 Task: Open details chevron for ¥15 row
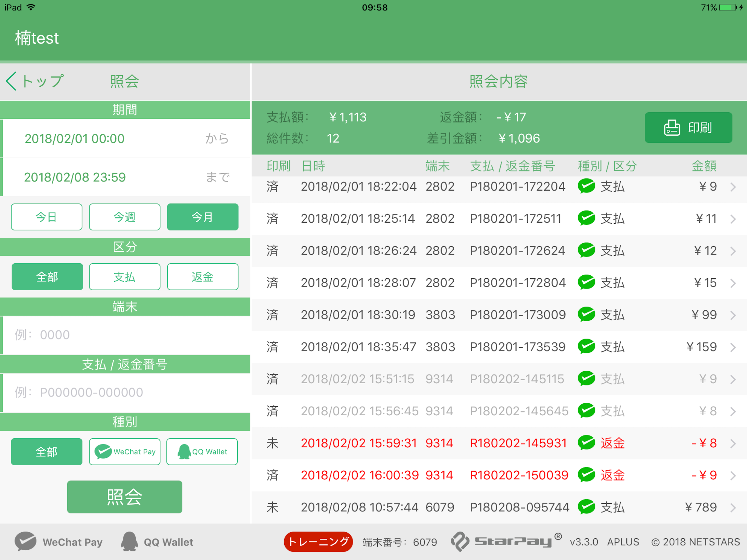point(733,283)
